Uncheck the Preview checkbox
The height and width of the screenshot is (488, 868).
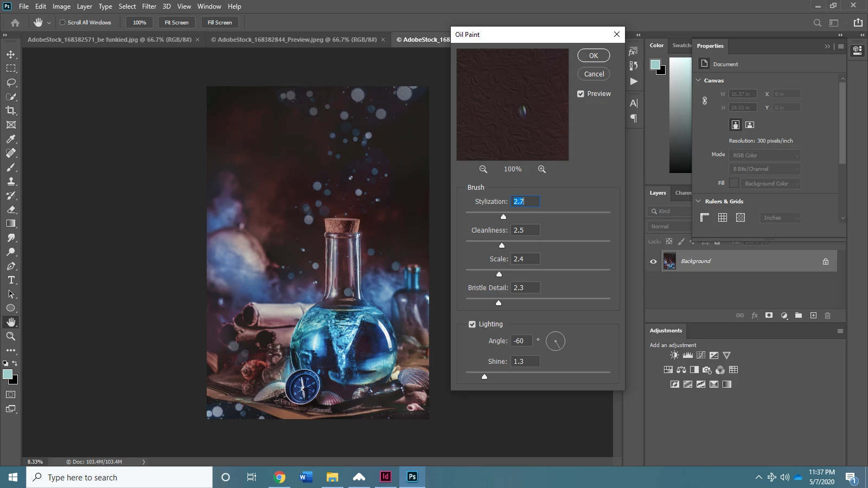(580, 94)
